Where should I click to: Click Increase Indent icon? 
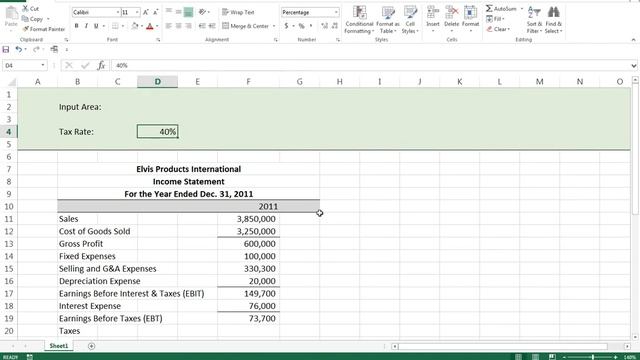[212, 26]
